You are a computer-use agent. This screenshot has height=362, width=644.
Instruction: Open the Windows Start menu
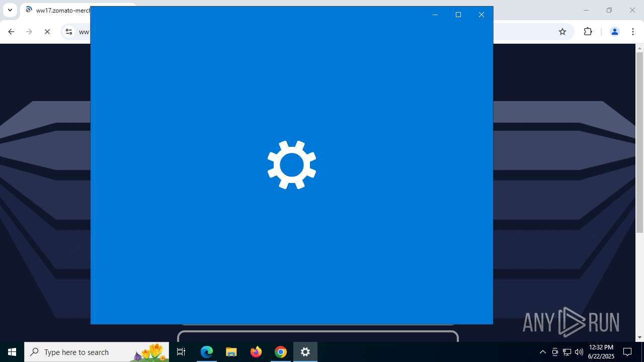(x=12, y=352)
